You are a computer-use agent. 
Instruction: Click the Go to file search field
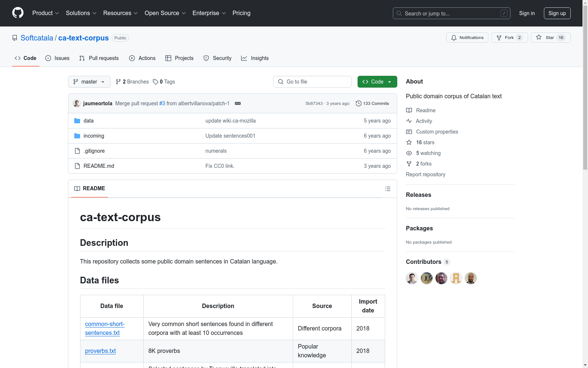[x=312, y=82]
